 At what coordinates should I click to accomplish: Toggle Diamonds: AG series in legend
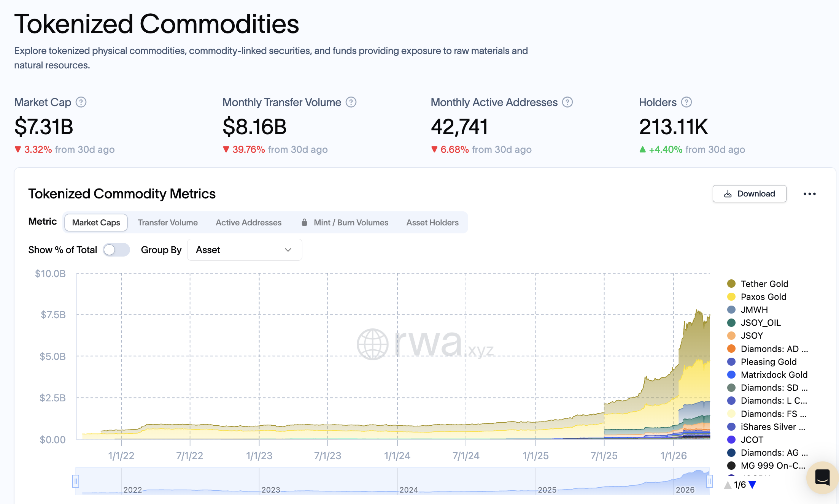(767, 453)
